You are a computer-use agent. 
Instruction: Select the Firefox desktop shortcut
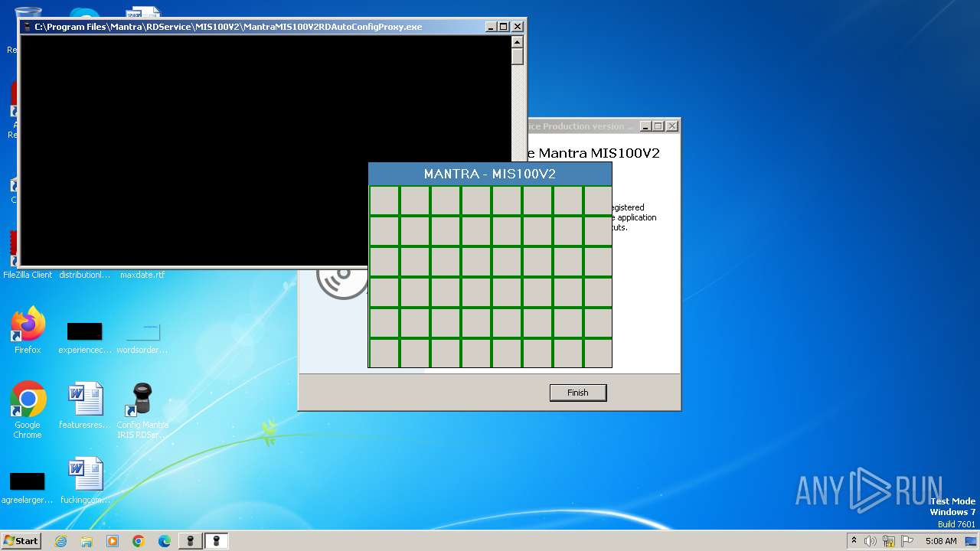pos(28,331)
